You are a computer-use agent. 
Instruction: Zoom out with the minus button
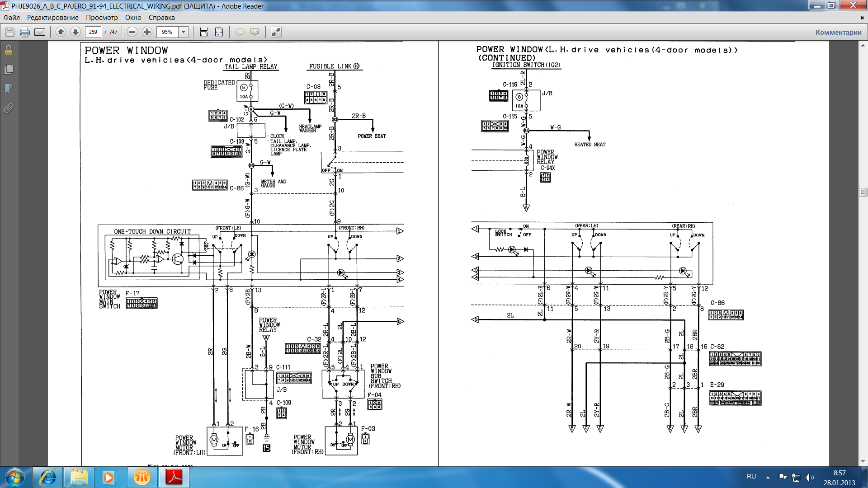coord(132,32)
